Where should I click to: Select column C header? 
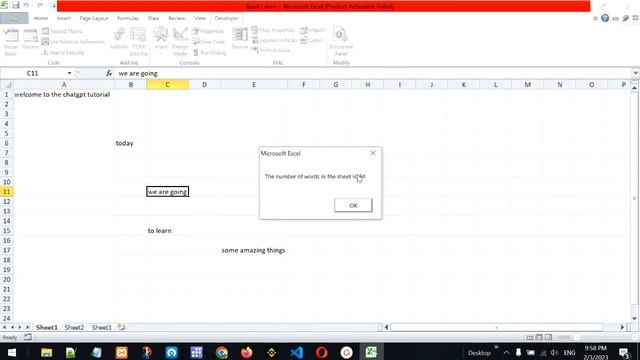point(167,84)
